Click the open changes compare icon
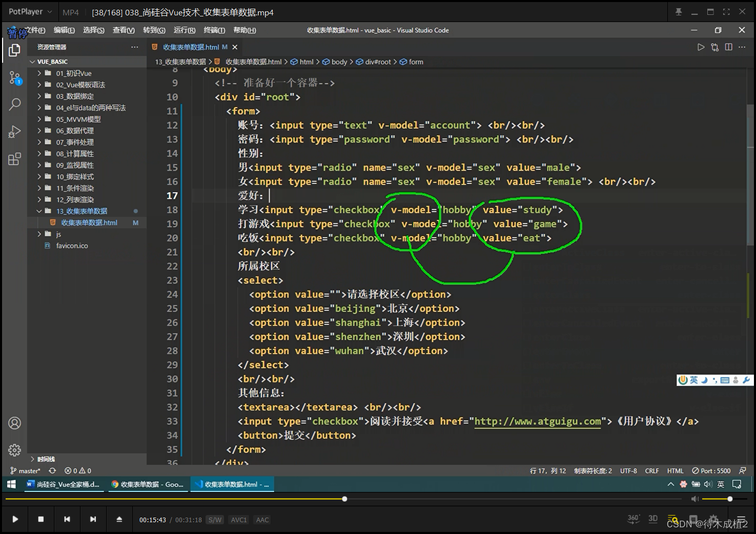 [714, 47]
